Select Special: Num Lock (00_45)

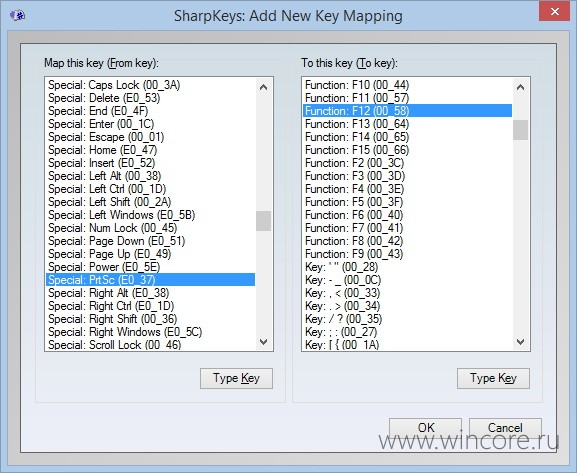pyautogui.click(x=150, y=228)
